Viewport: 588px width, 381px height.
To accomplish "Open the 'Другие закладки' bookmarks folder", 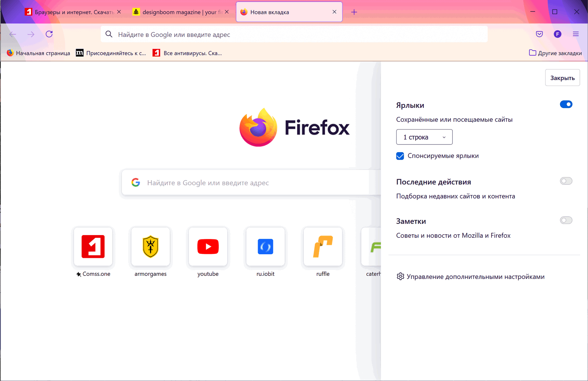I will click(555, 53).
